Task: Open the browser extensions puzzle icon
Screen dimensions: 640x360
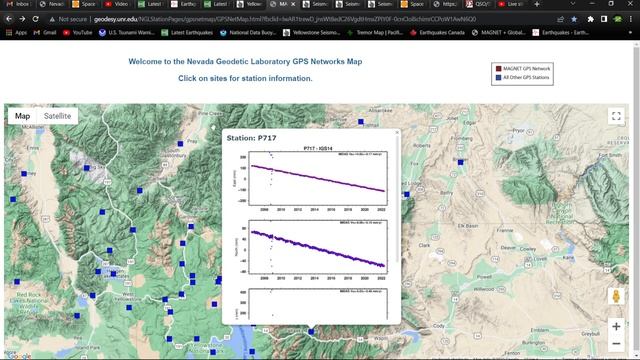Action: [x=590, y=19]
